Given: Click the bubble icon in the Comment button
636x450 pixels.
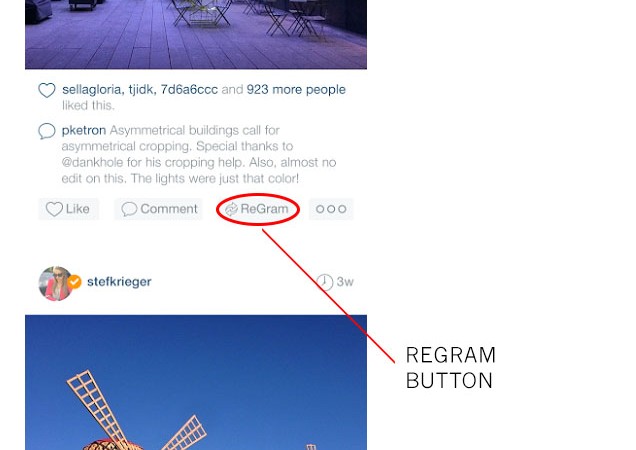Looking at the screenshot, I should [129, 209].
